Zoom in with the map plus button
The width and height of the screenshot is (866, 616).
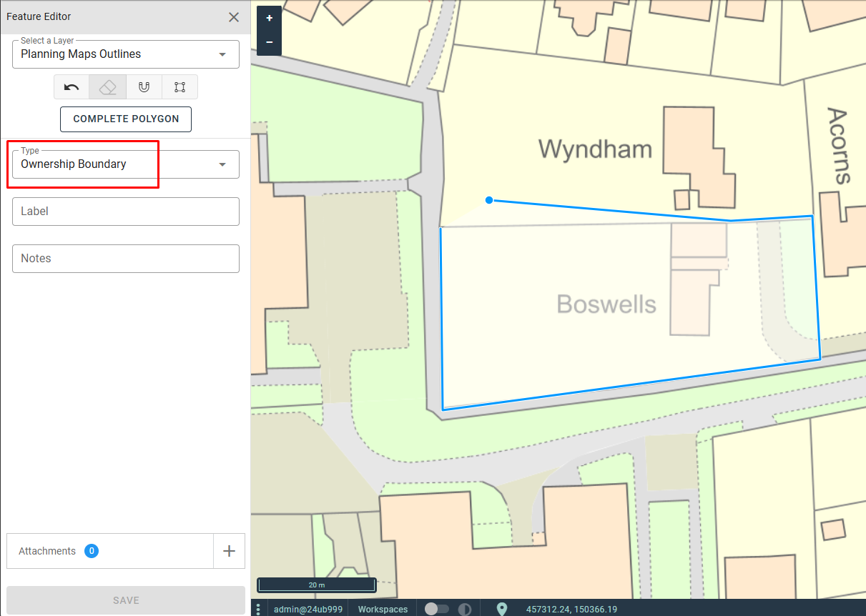269,19
